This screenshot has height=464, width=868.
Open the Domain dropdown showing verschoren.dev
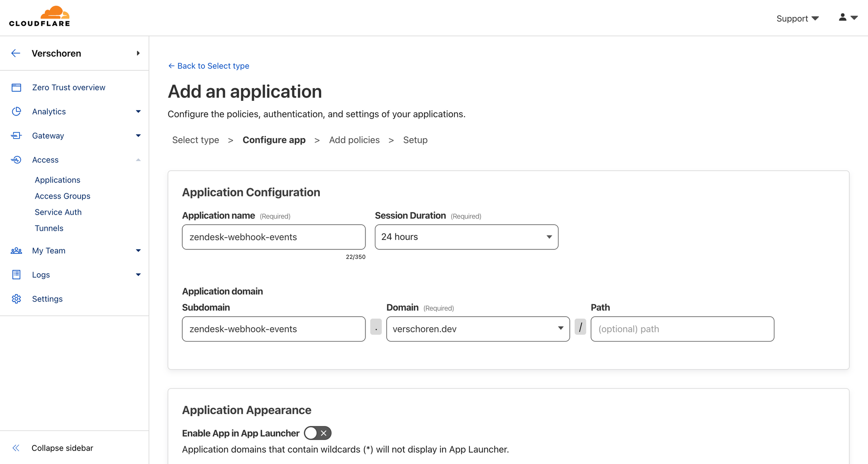(x=477, y=329)
